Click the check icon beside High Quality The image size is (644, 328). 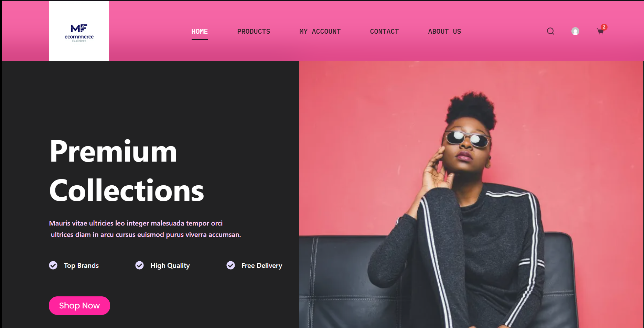point(140,265)
